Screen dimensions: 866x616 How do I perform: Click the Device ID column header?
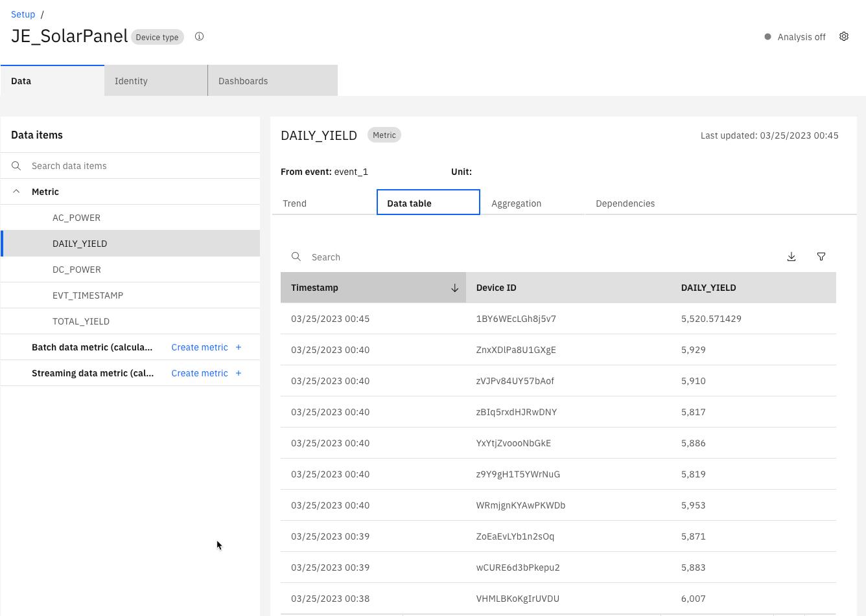click(568, 288)
